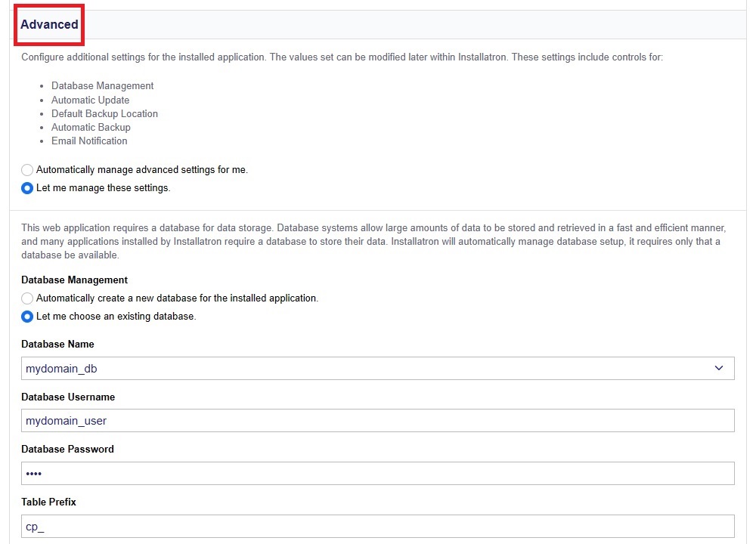Click the "Database Management" bullet item
Screen dimensions: 756x544
point(102,85)
